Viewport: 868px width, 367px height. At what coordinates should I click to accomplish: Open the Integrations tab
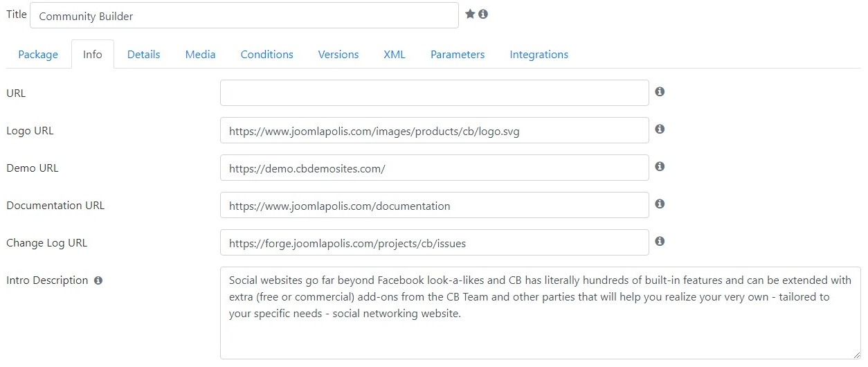[539, 54]
